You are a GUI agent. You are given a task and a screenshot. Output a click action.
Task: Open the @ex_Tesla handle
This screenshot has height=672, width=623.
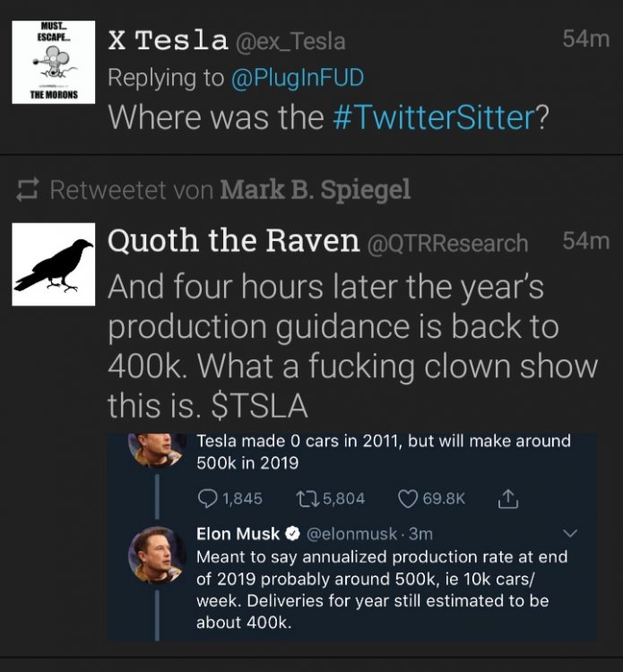pos(290,40)
